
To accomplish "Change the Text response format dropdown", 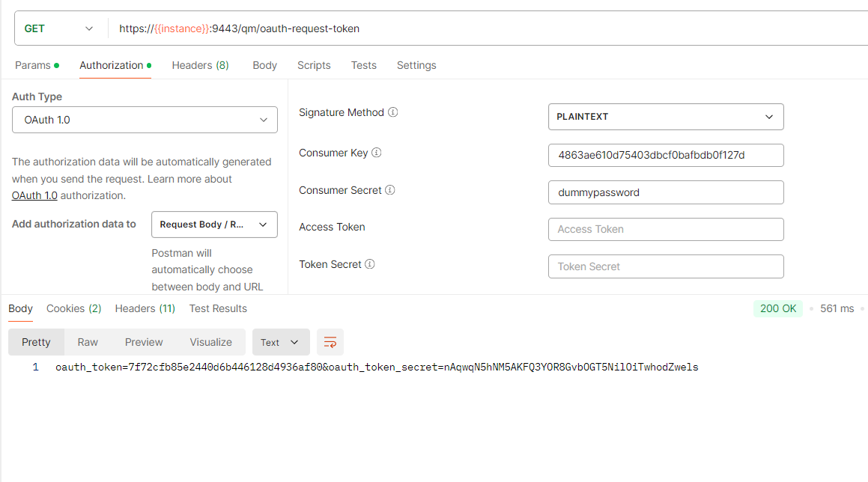I will tap(280, 342).
